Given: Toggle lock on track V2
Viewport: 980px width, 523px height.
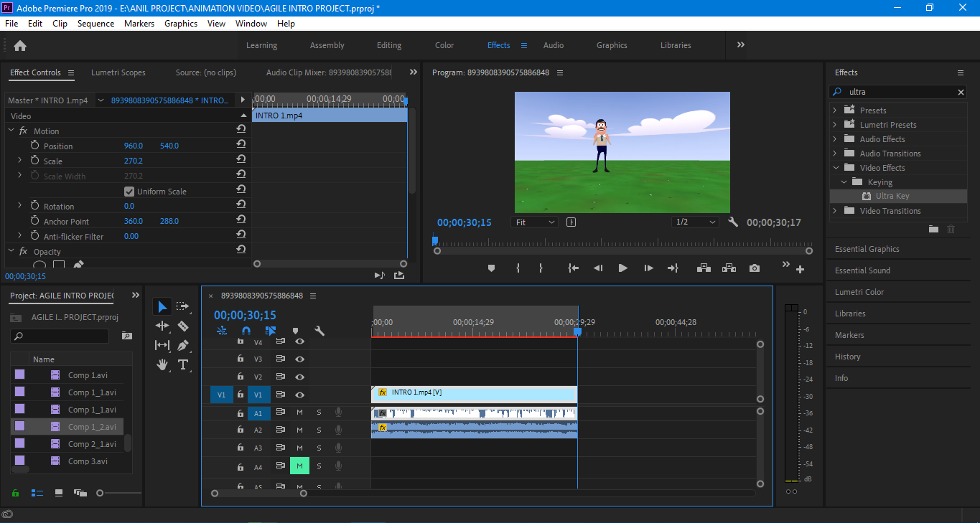Looking at the screenshot, I should 241,377.
